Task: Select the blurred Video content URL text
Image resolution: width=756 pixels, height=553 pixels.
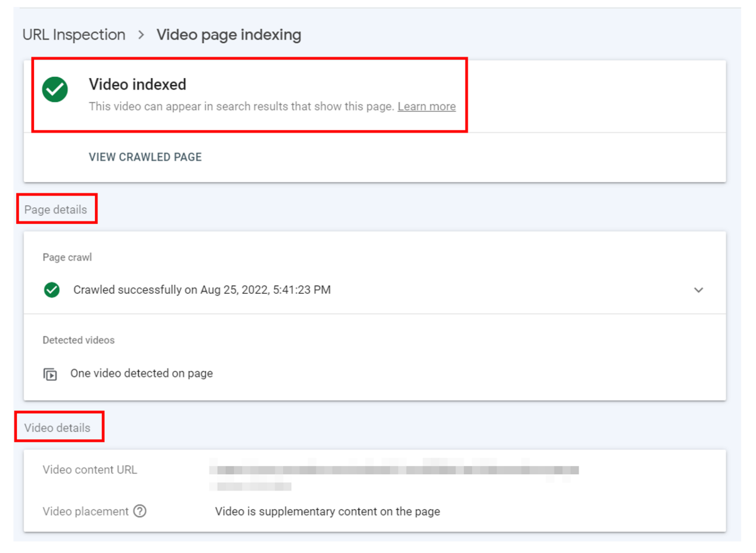Action: pos(394,470)
